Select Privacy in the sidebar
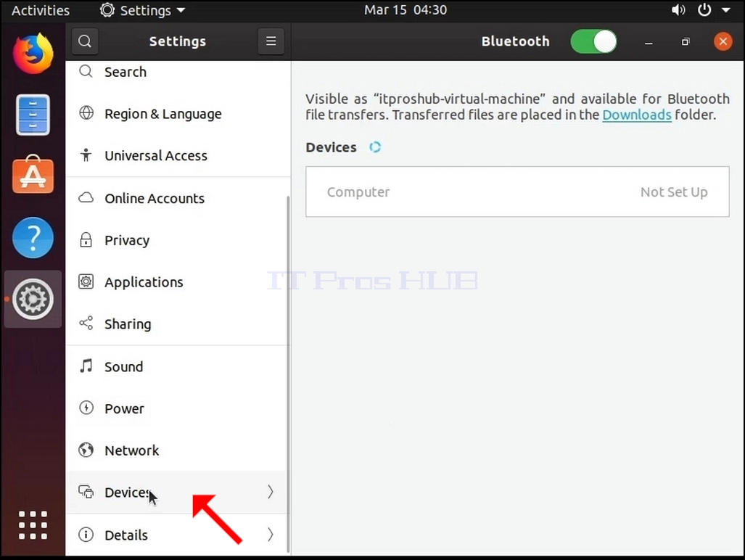 178,240
